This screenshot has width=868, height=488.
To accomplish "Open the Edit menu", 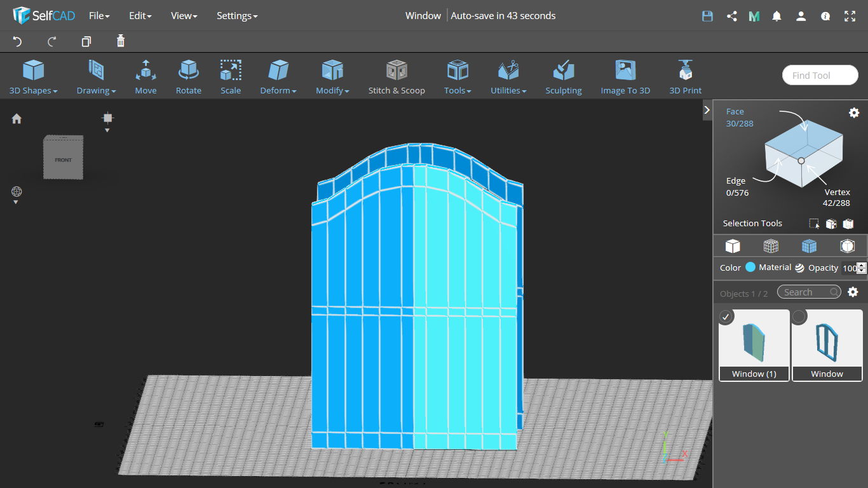I will 140,16.
